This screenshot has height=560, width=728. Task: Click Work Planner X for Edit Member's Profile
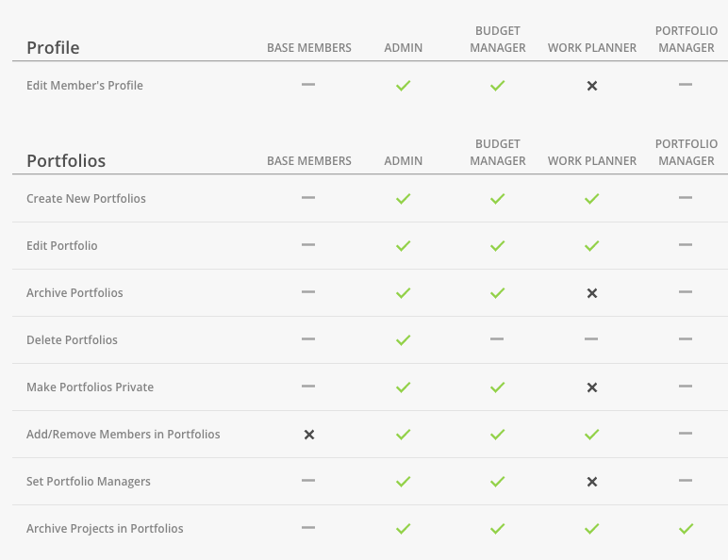click(592, 86)
